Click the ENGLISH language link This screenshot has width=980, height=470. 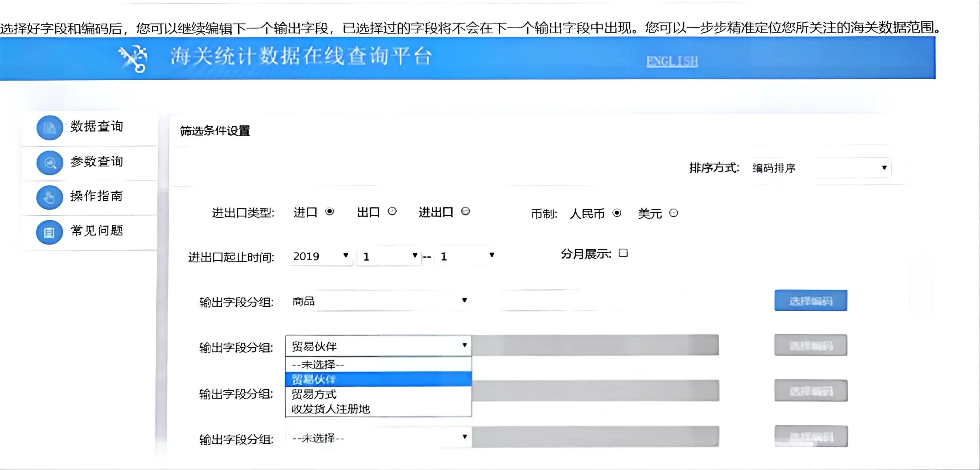pos(672,60)
